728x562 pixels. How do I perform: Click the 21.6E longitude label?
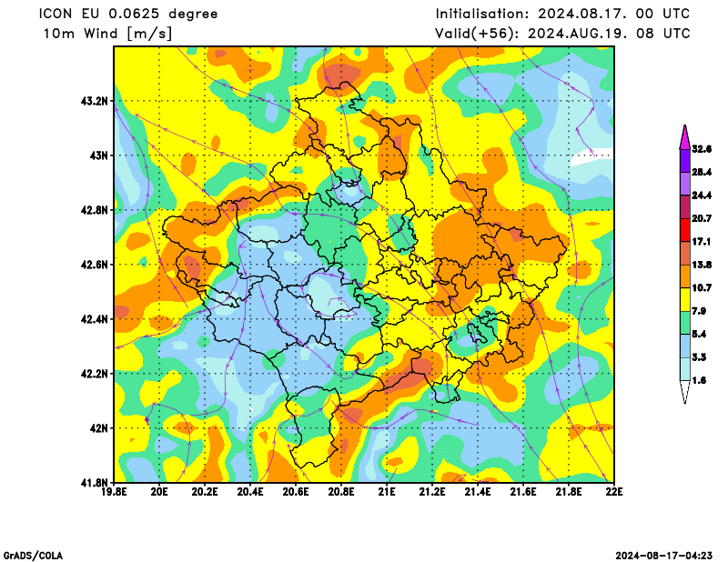(x=523, y=491)
